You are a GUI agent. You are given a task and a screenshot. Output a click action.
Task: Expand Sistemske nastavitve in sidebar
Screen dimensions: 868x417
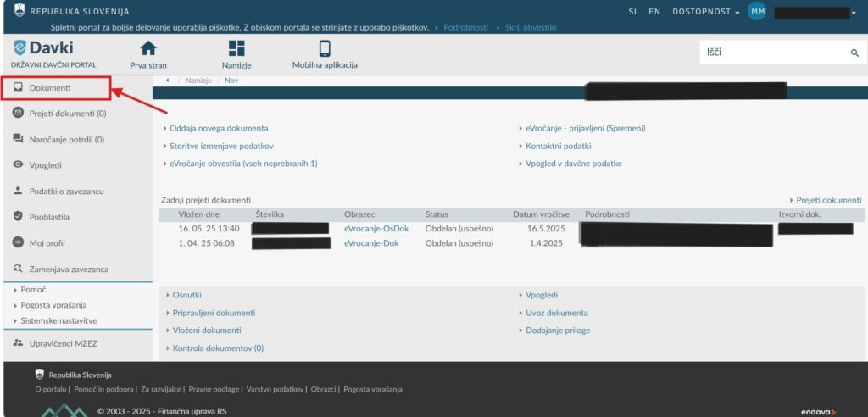(58, 320)
